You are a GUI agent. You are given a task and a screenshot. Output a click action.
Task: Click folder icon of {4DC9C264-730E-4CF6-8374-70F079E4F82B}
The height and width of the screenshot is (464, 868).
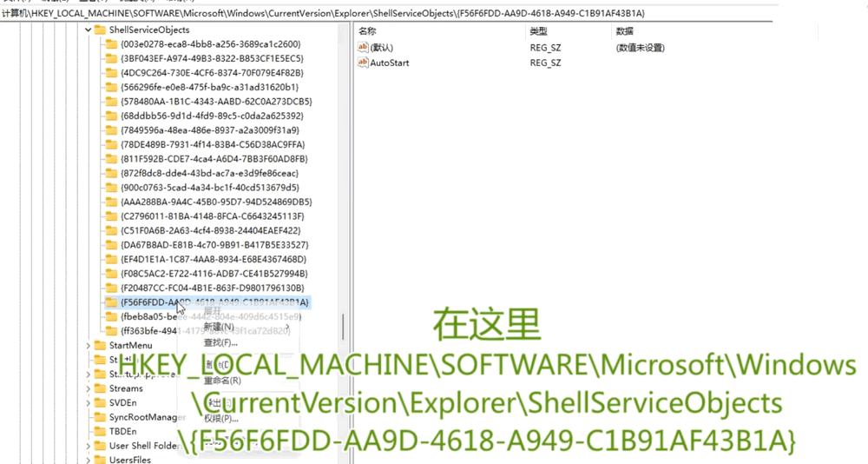[x=111, y=73]
